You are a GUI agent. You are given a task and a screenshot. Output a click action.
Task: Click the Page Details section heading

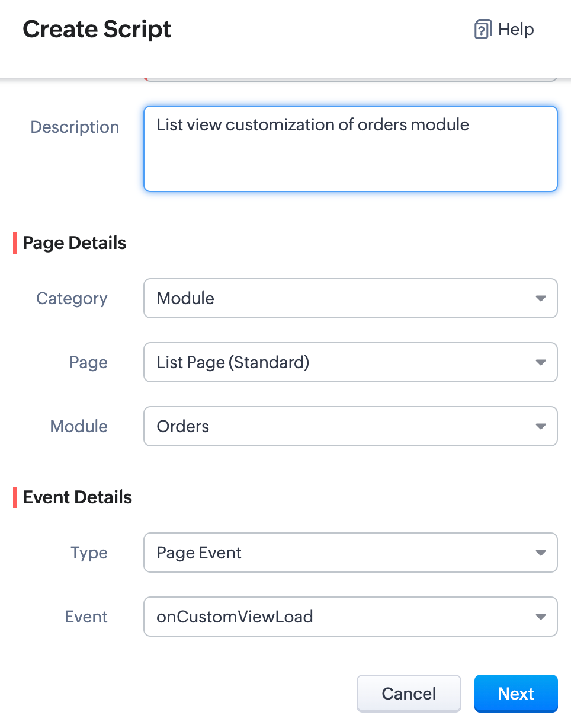click(75, 243)
